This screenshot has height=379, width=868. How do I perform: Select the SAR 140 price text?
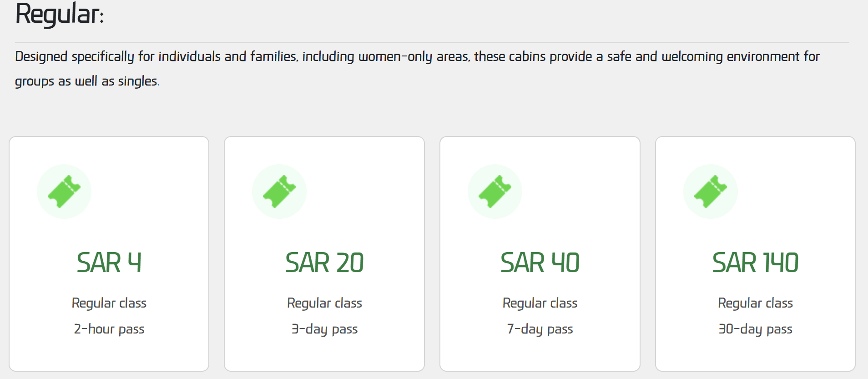755,263
